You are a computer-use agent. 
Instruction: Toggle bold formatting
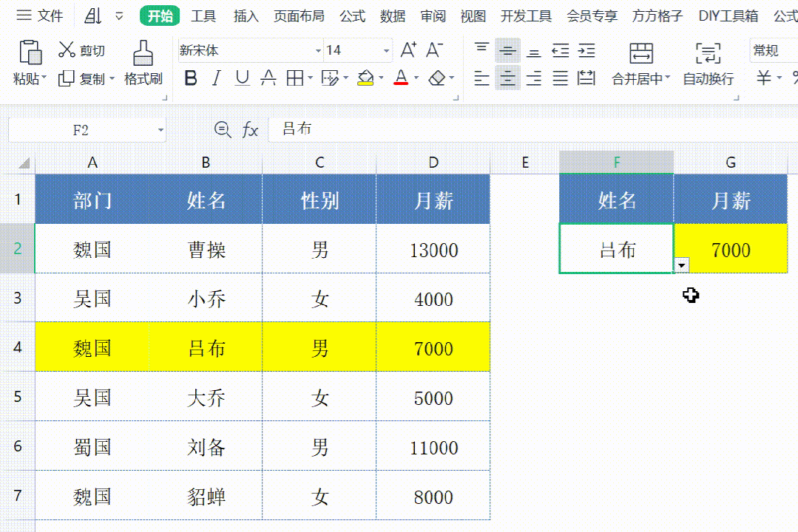[x=190, y=78]
